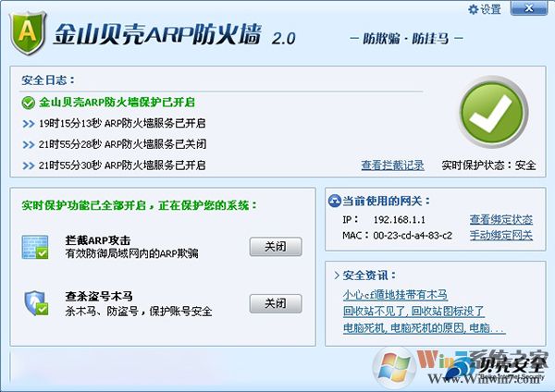Viewport: 555px width, 392px height.
Task: Click the green shield logo with A
Action: (28, 33)
